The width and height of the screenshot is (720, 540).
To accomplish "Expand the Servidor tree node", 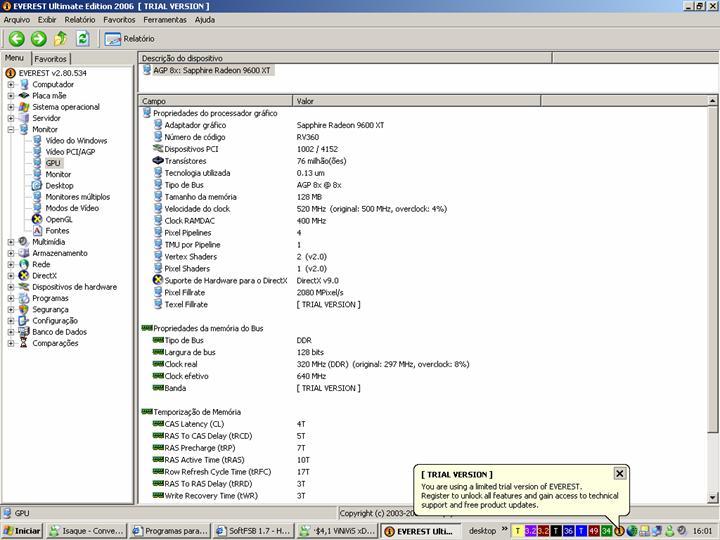I will click(x=11, y=118).
